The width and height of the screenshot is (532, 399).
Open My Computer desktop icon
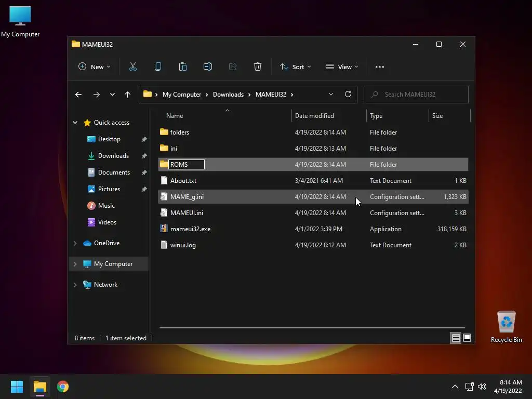20,21
